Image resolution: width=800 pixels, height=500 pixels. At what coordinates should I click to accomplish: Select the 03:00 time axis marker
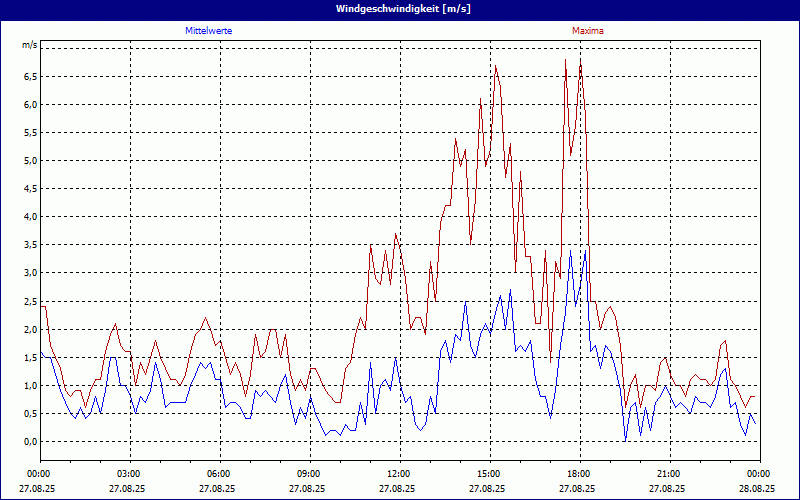pos(129,474)
